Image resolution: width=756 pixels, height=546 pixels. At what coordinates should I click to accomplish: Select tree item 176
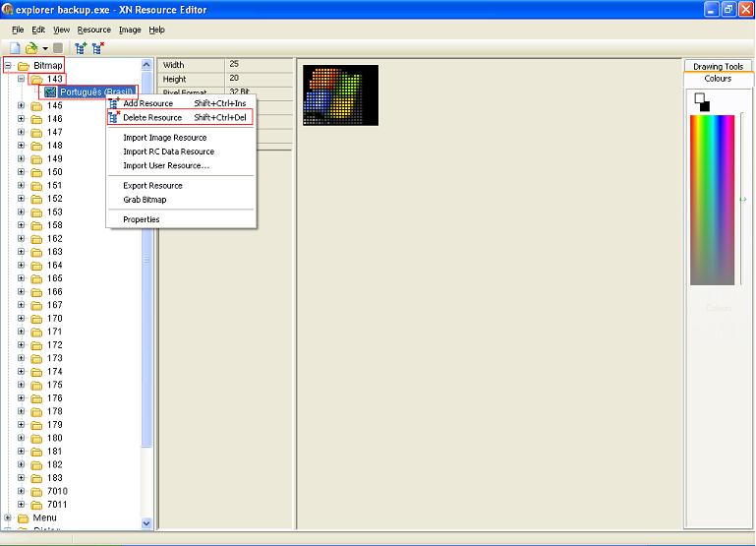(54, 397)
